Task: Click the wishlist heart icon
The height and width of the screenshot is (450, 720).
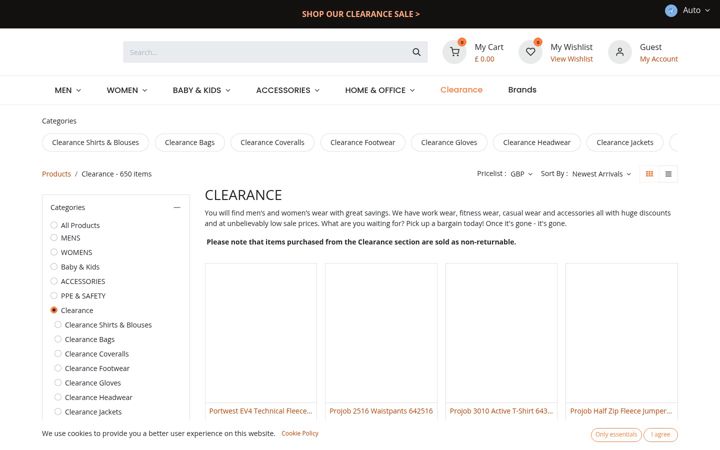Action: [530, 52]
